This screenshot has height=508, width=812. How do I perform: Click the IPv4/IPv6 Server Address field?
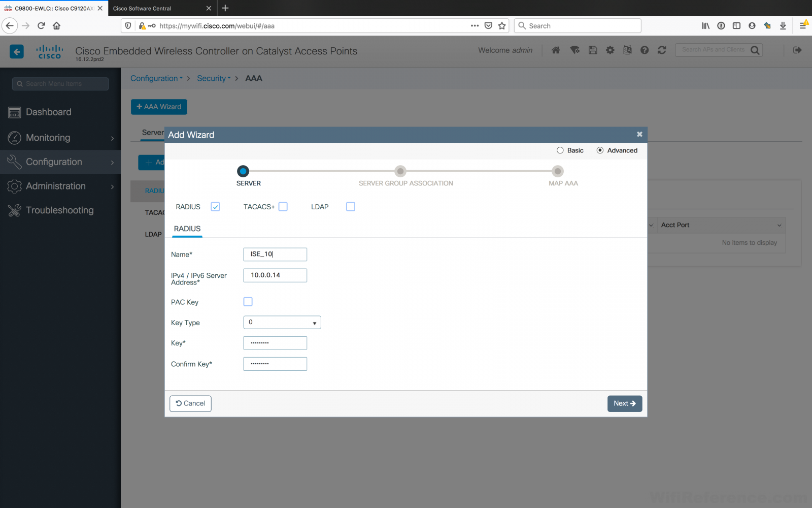point(275,275)
